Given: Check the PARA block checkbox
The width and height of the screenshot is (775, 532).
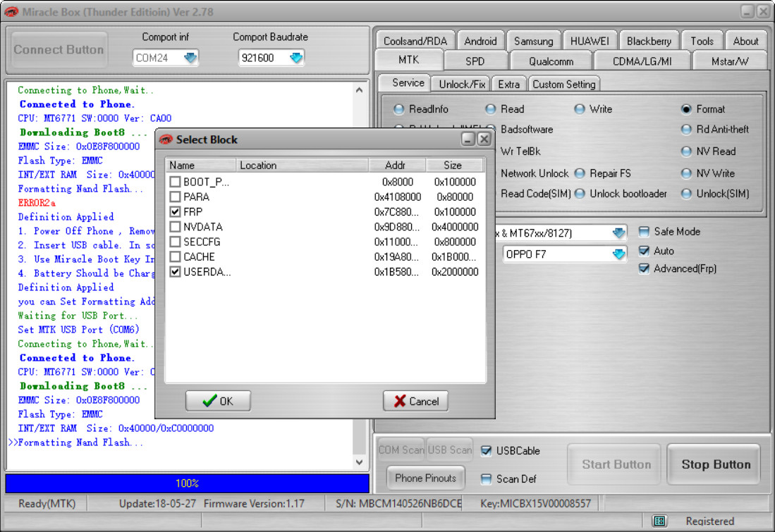Looking at the screenshot, I should 174,197.
